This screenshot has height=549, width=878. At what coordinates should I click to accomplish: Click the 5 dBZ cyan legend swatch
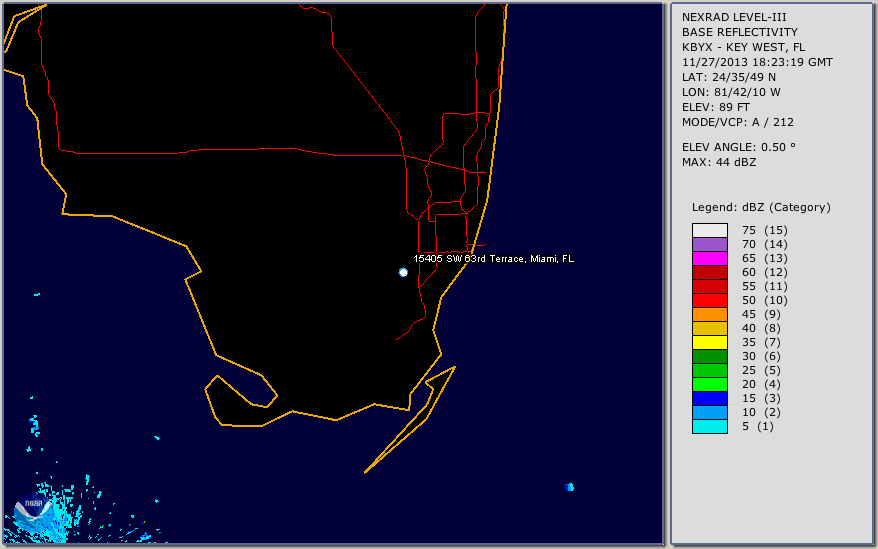pyautogui.click(x=710, y=426)
